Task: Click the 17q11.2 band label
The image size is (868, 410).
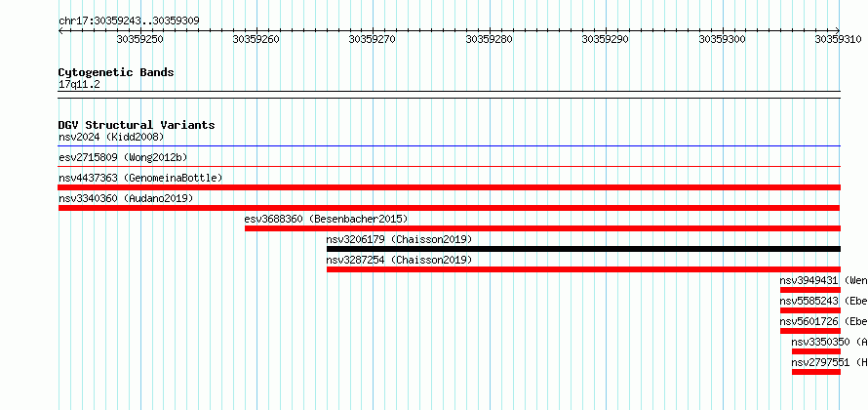Action: click(79, 85)
